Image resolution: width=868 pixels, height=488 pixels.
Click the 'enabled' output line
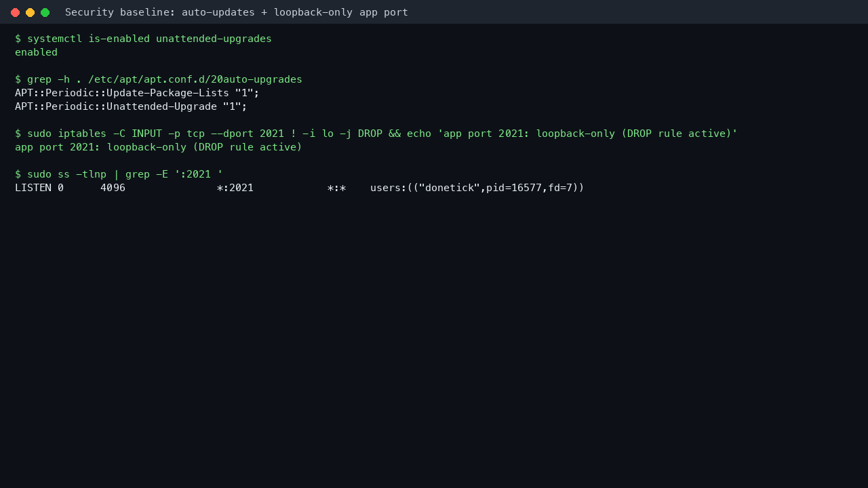pos(36,52)
